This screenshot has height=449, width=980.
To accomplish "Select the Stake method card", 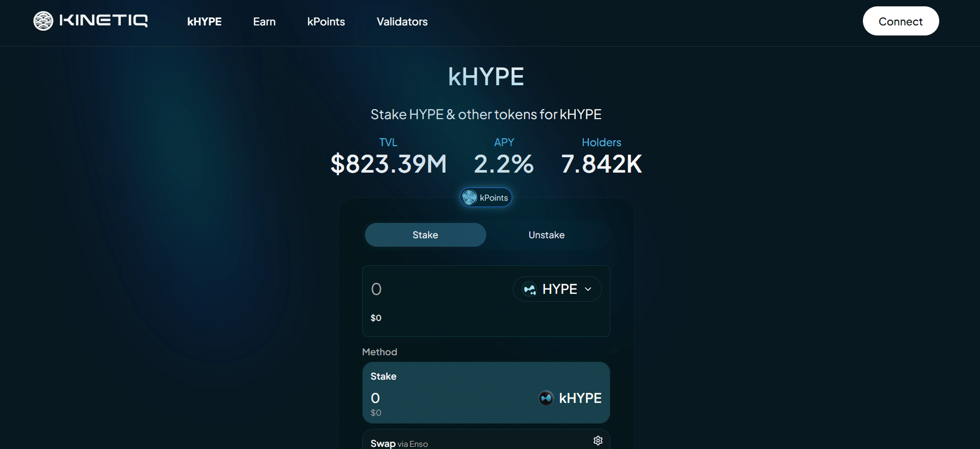I will pos(486,392).
